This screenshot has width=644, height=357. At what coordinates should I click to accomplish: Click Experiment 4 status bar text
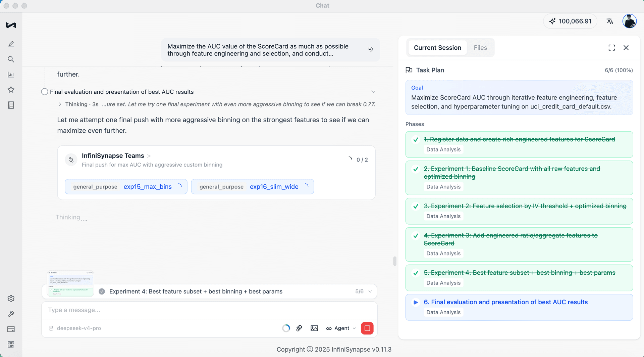coord(196,292)
